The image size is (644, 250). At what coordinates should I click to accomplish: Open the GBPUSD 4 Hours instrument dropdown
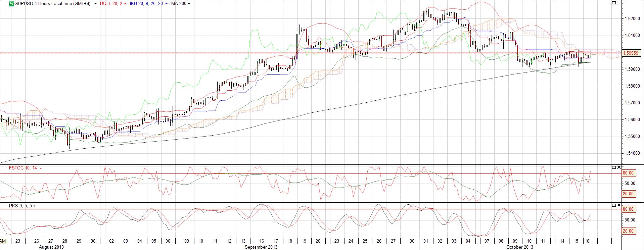click(x=96, y=4)
